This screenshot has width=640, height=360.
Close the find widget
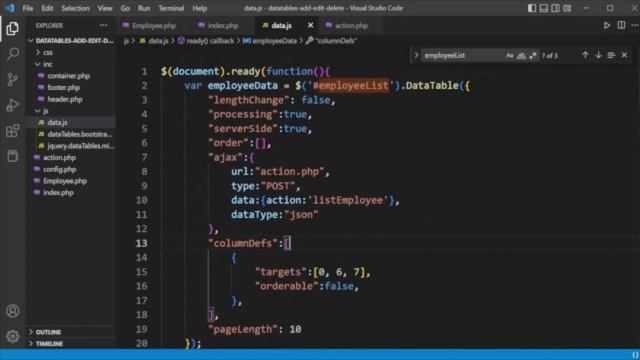624,55
